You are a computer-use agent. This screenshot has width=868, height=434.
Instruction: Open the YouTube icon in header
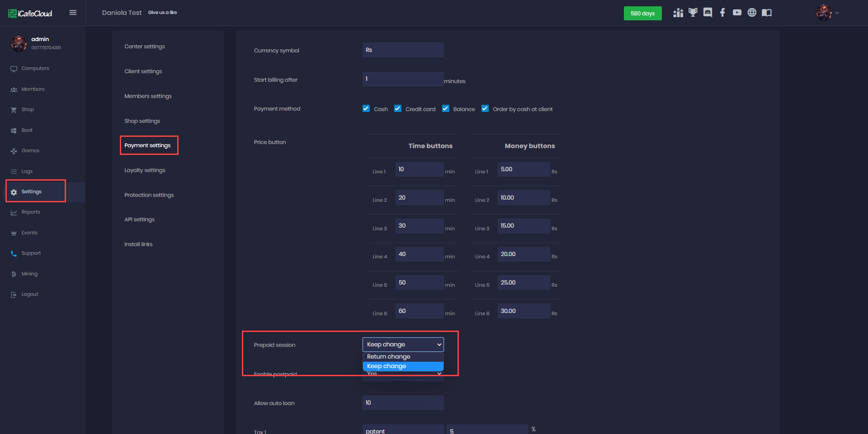click(737, 13)
